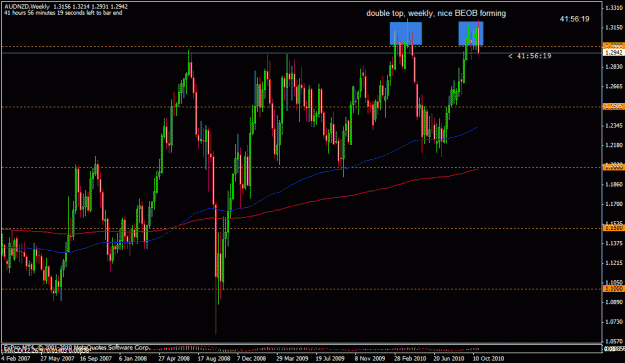This screenshot has height=363, width=625.
Task: Click the 41:56:19 timer label at top right
Action: (x=574, y=19)
